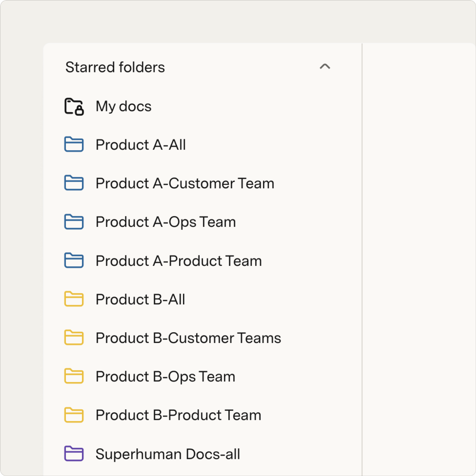
Task: Click the yellow folder icon for Product B-All
Action: click(x=74, y=299)
